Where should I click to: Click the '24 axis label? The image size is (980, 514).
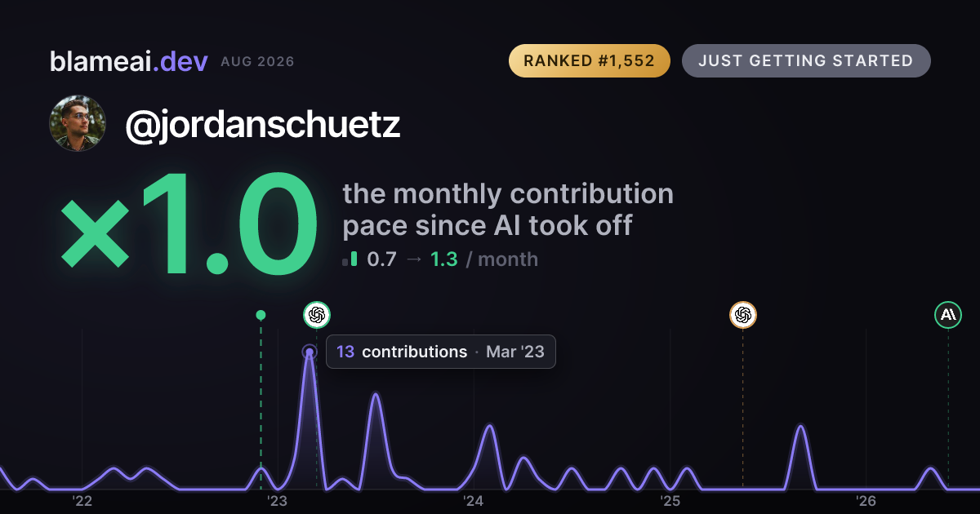click(x=474, y=500)
